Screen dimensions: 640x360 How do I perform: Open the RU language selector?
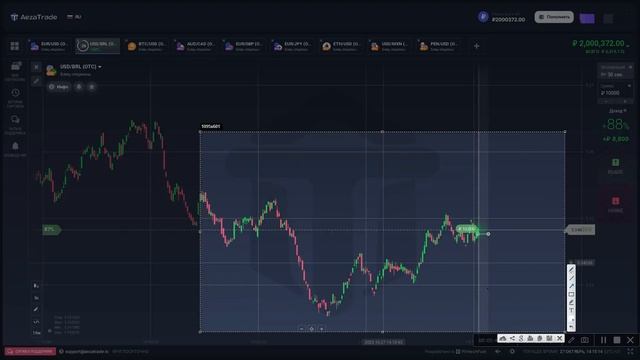74,17
